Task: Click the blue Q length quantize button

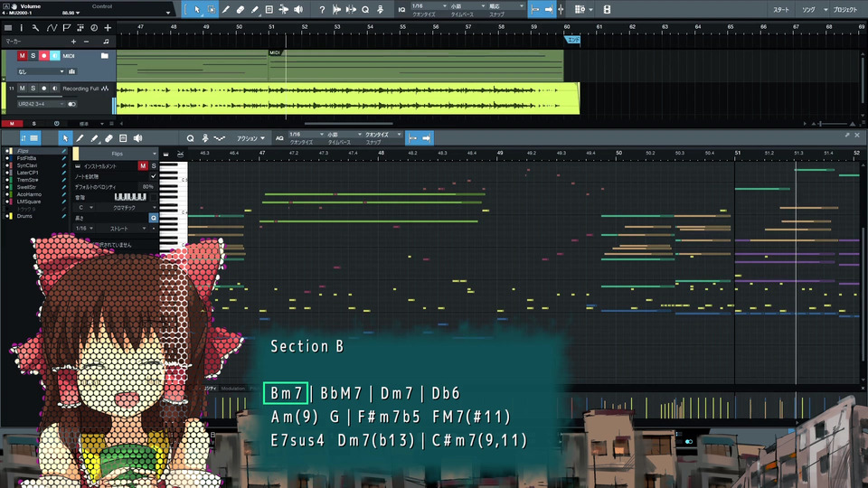Action: 154,218
